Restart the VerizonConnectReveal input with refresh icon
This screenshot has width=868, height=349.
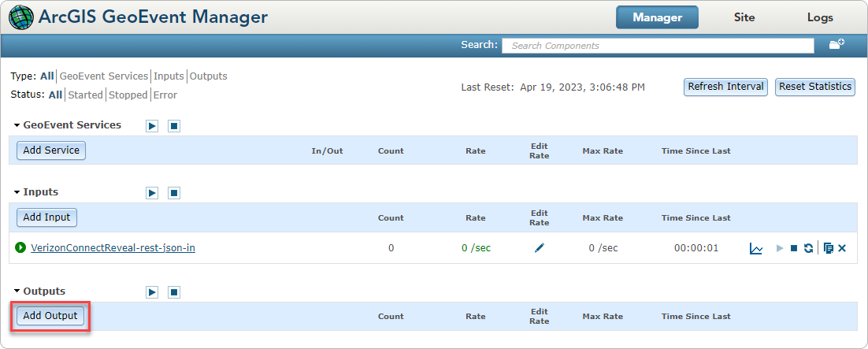809,248
